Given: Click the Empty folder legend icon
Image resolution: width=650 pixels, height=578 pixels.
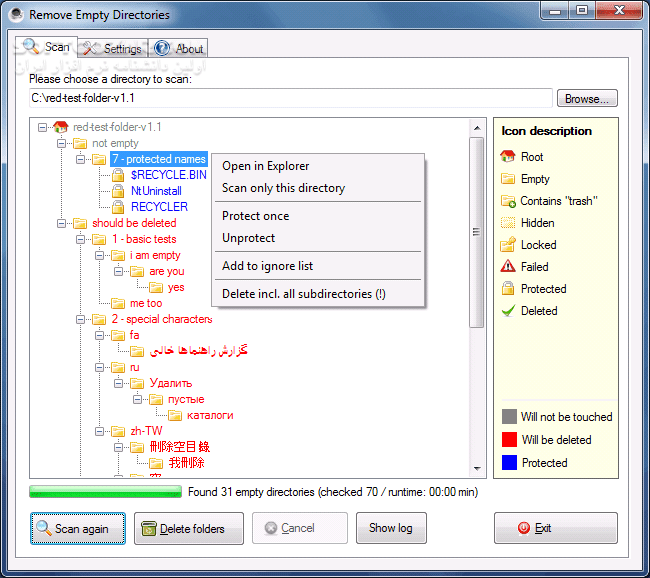Looking at the screenshot, I should click(508, 179).
